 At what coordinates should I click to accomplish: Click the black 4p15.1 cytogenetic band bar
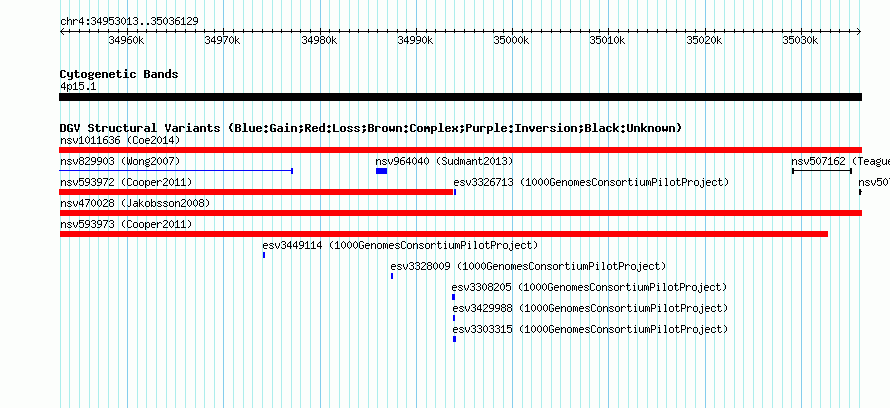coord(460,97)
